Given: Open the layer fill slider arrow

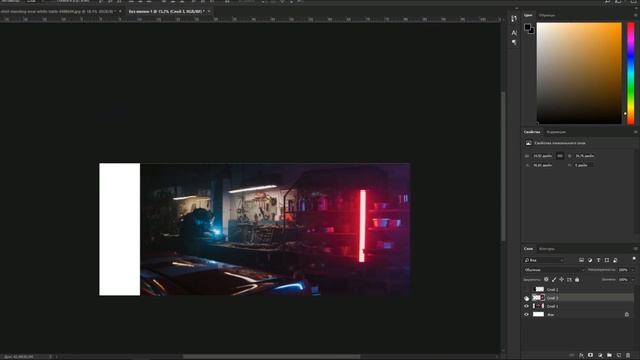Looking at the screenshot, I should pyautogui.click(x=633, y=280).
